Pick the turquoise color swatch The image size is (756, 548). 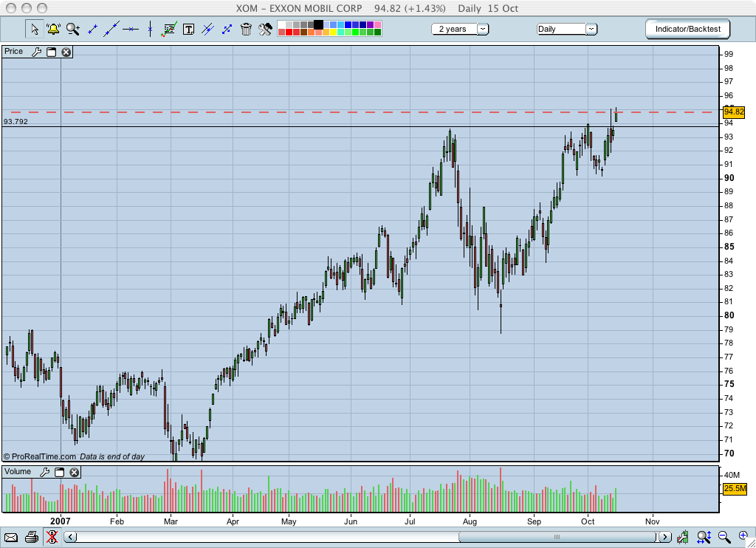coord(340,32)
